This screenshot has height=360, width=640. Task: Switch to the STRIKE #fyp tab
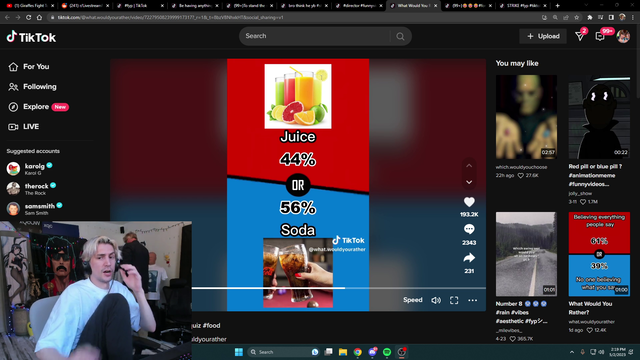pyautogui.click(x=523, y=6)
